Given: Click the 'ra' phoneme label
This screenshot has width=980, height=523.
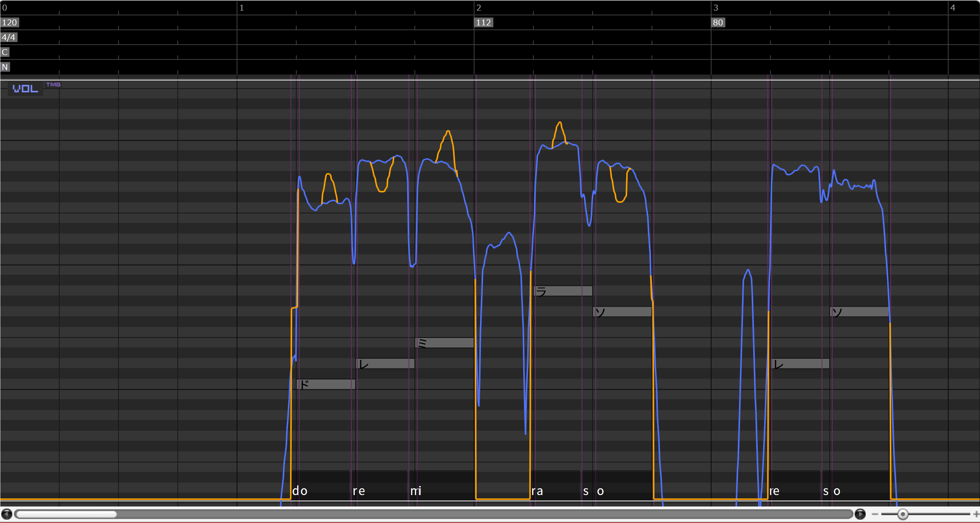Looking at the screenshot, I should click(537, 491).
